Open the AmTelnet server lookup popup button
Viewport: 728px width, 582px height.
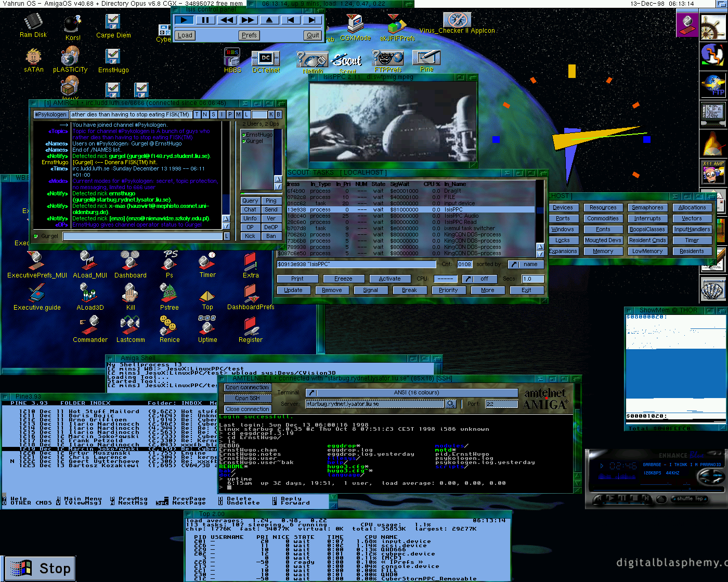pos(451,404)
